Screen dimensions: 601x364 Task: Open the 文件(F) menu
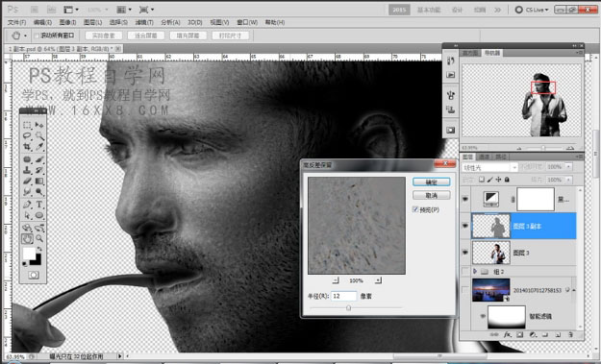(x=17, y=23)
